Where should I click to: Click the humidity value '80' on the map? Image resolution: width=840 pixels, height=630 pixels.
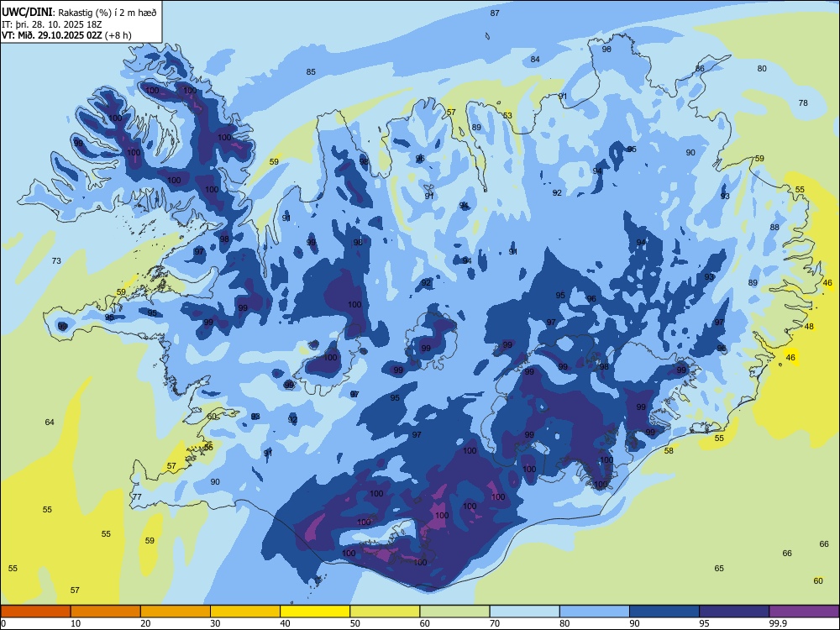point(762,68)
